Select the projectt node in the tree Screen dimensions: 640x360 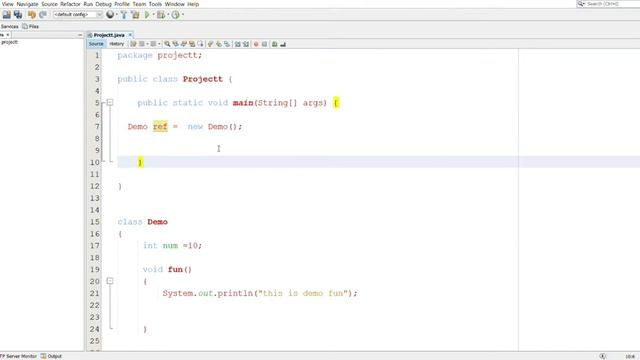(9, 42)
